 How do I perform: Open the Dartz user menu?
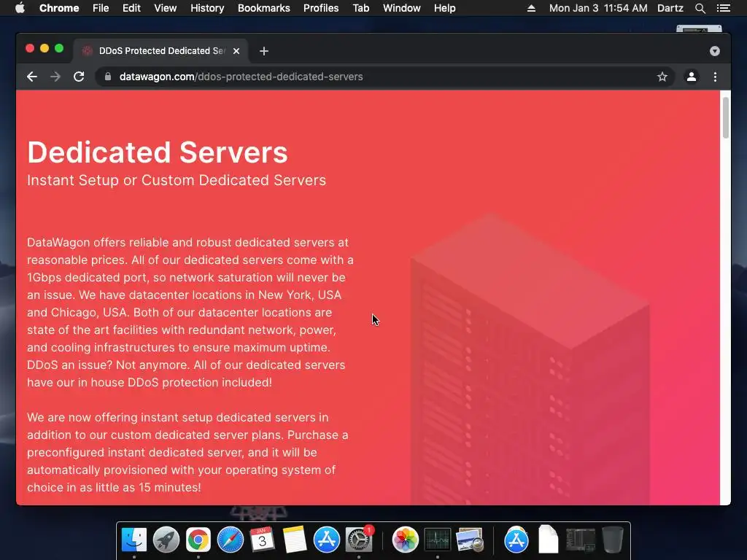coord(670,8)
